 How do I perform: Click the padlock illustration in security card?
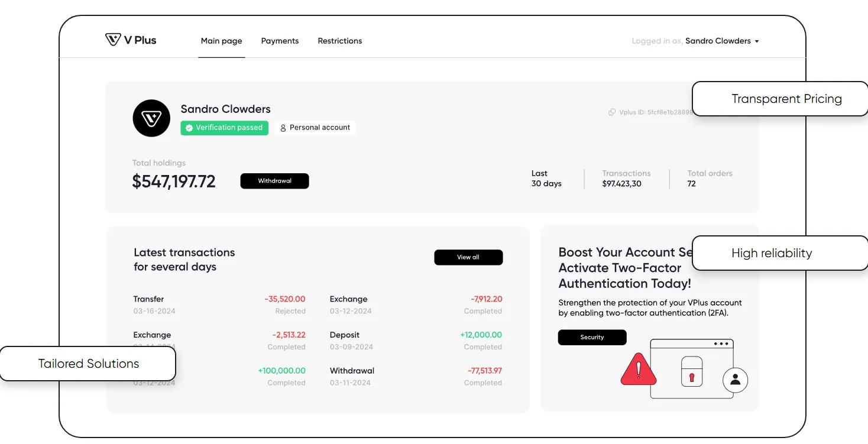(x=691, y=370)
